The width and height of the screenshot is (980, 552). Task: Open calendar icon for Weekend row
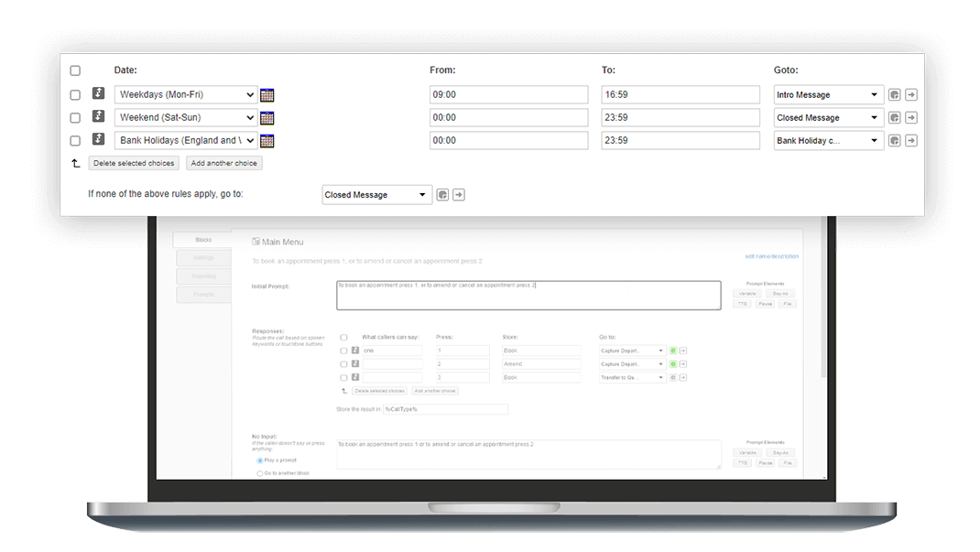267,118
